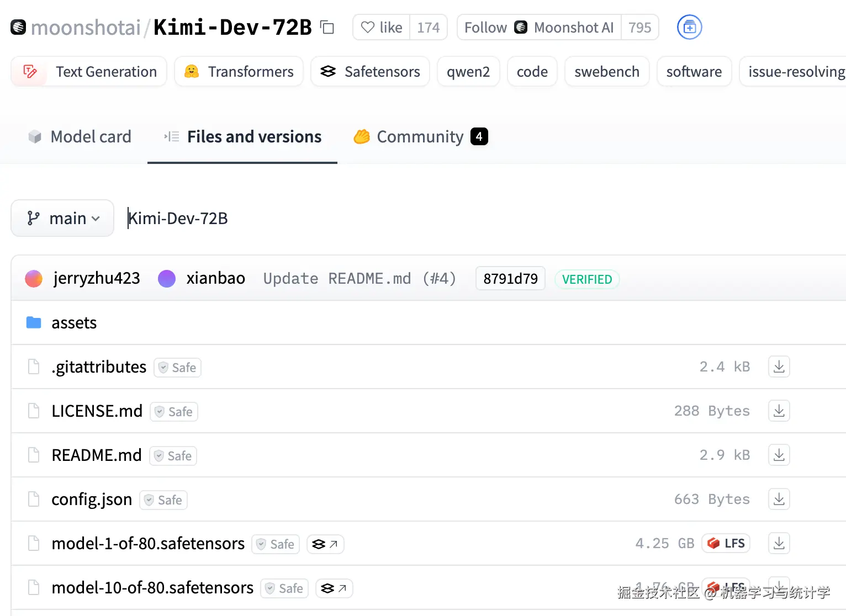Image resolution: width=846 pixels, height=616 pixels.
Task: Open the 174 likes count
Action: (x=429, y=27)
